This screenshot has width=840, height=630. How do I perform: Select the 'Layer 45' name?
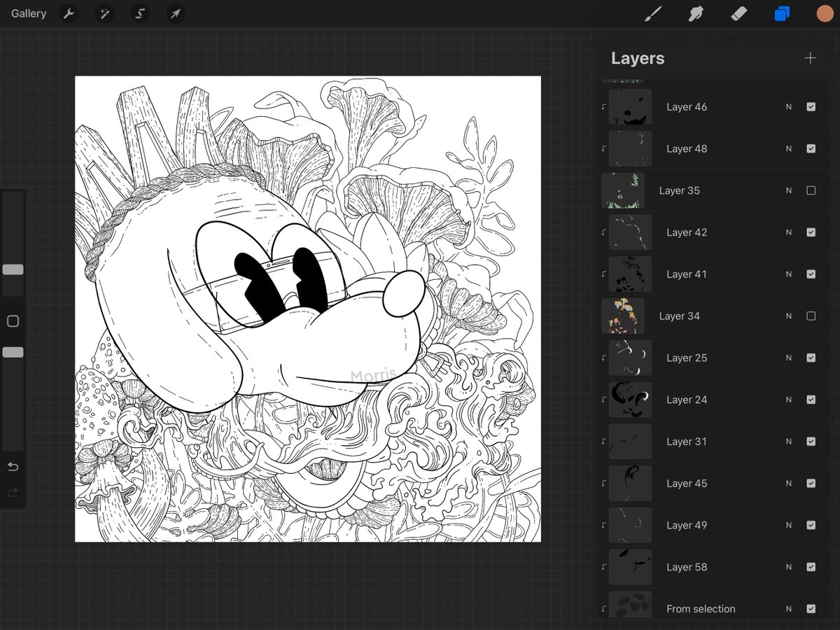click(687, 483)
